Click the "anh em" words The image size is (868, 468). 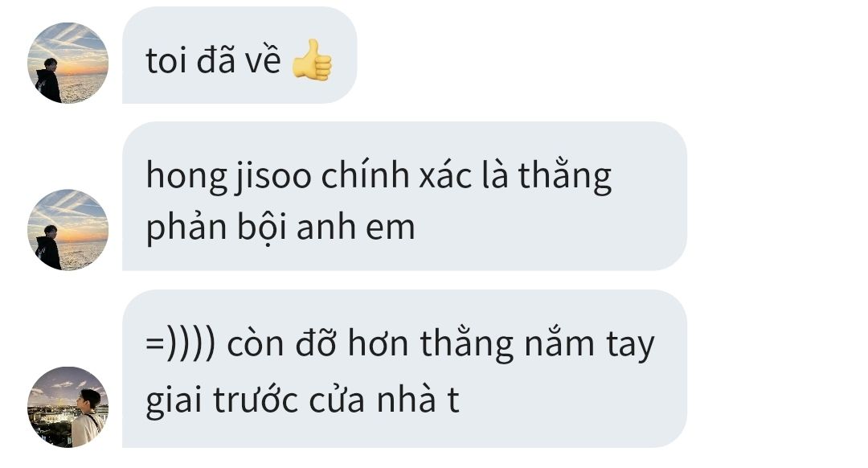tap(356, 227)
